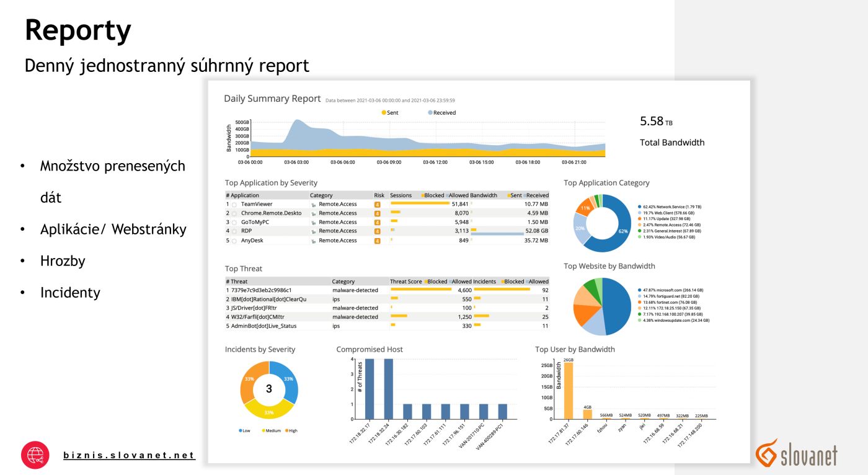Select the circle beside RDP application

[234, 231]
